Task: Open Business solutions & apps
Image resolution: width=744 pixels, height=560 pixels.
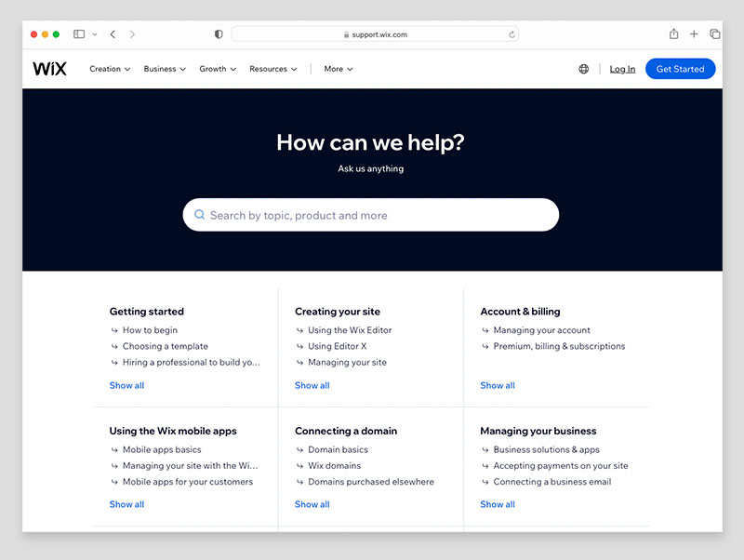Action: pos(547,449)
